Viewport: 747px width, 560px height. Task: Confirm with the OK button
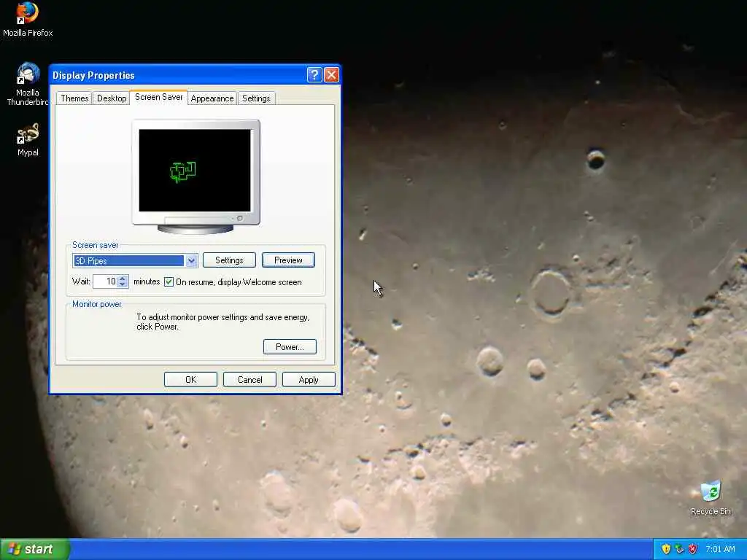190,379
